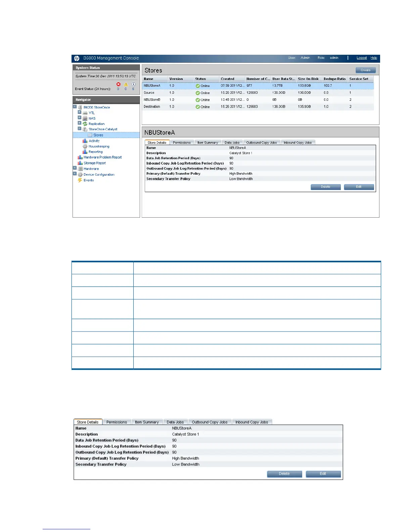
Task: Click the red error events icon
Action: point(118,84)
